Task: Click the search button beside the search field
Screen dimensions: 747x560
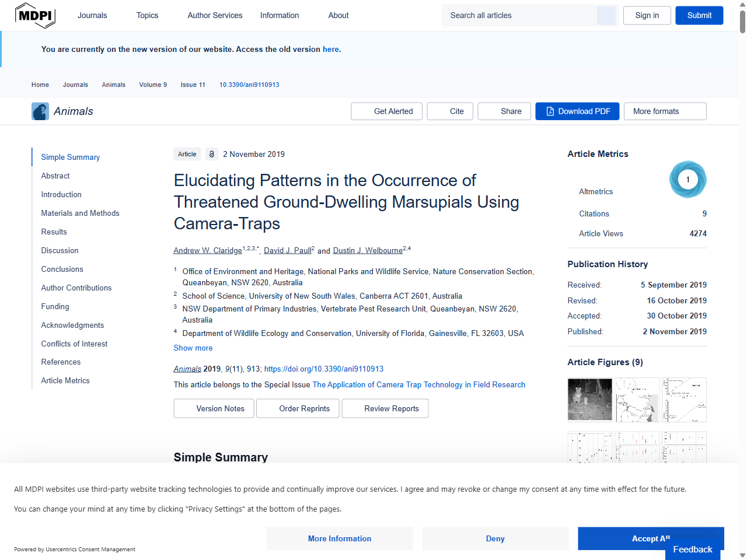Action: click(x=606, y=16)
